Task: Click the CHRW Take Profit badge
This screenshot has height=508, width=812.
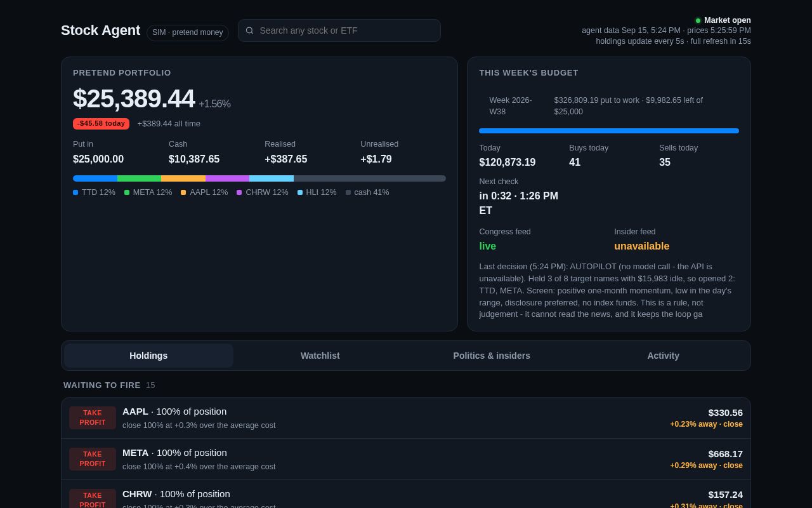Action: click(x=93, y=500)
